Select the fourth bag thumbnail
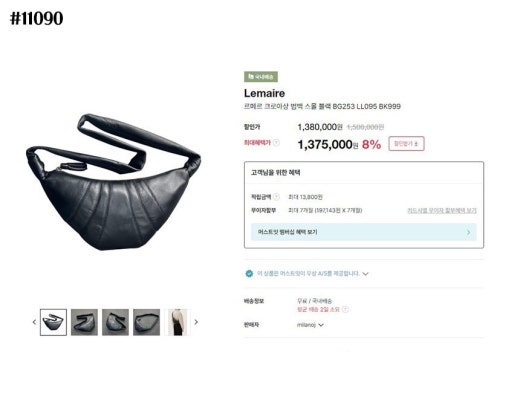Screen dimensions: 520x405 point(146,322)
